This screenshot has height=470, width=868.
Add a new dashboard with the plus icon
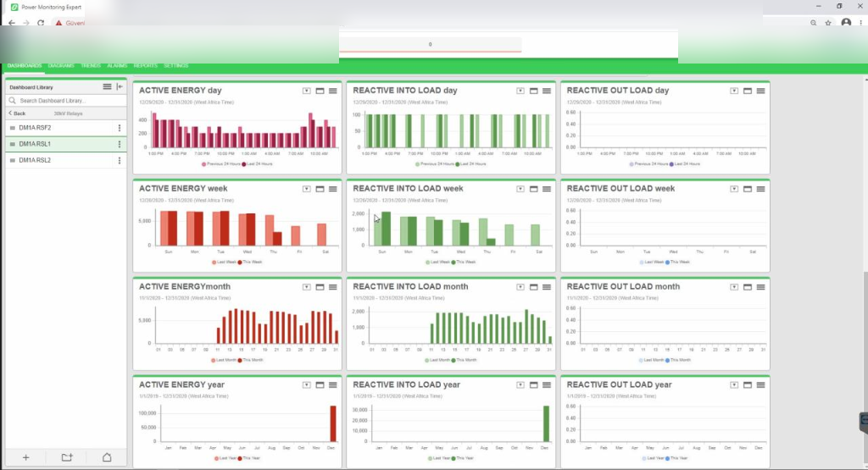coord(25,457)
